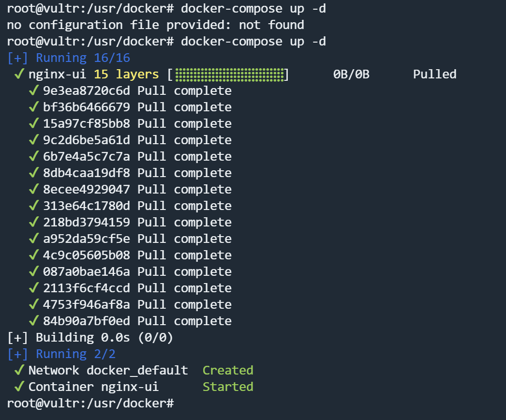Screen dimensions: 506x420
Task: Click the checkmark next to layer 2113f6cf4ccd
Action: [33, 288]
